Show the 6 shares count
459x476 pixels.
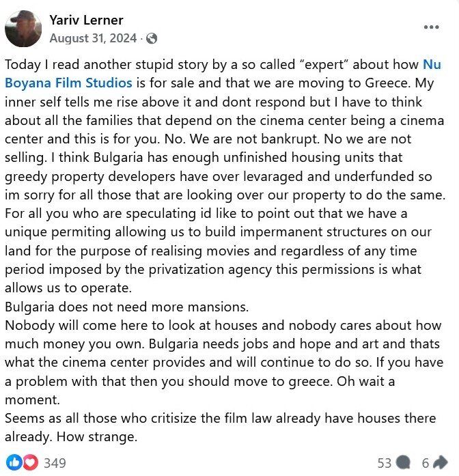point(425,463)
